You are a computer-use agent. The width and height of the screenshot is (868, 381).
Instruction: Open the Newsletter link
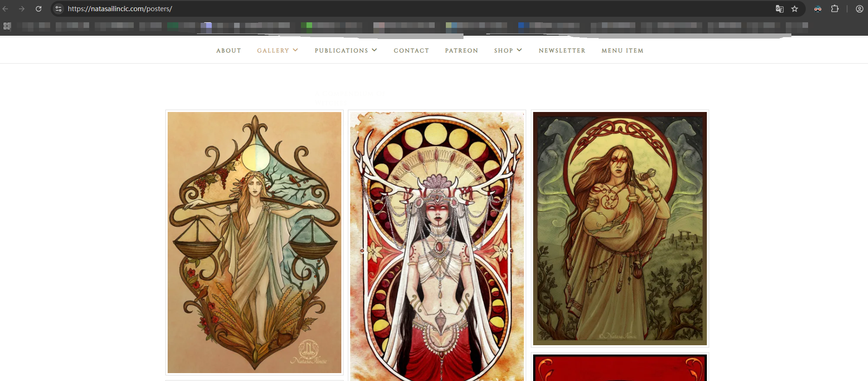(562, 51)
